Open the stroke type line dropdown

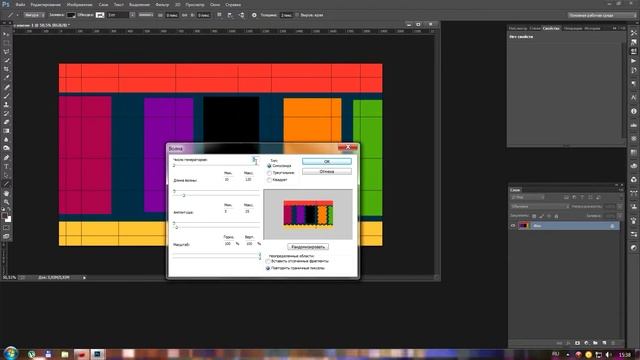(146, 15)
